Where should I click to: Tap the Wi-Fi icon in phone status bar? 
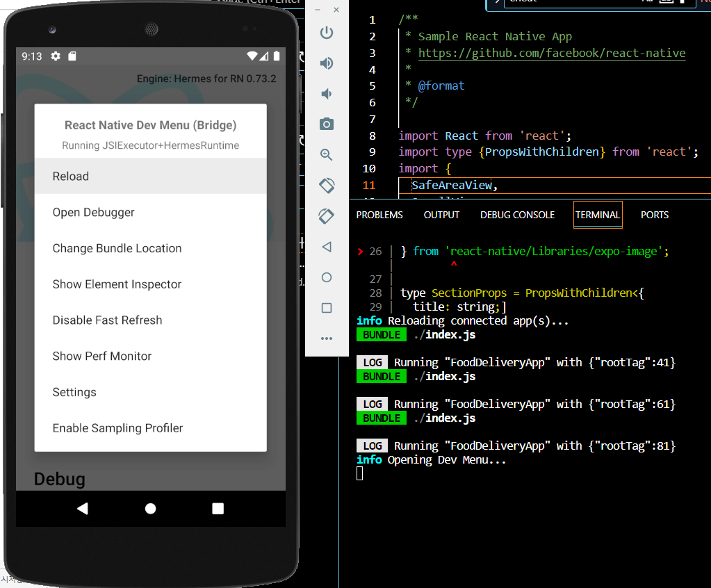[x=252, y=56]
